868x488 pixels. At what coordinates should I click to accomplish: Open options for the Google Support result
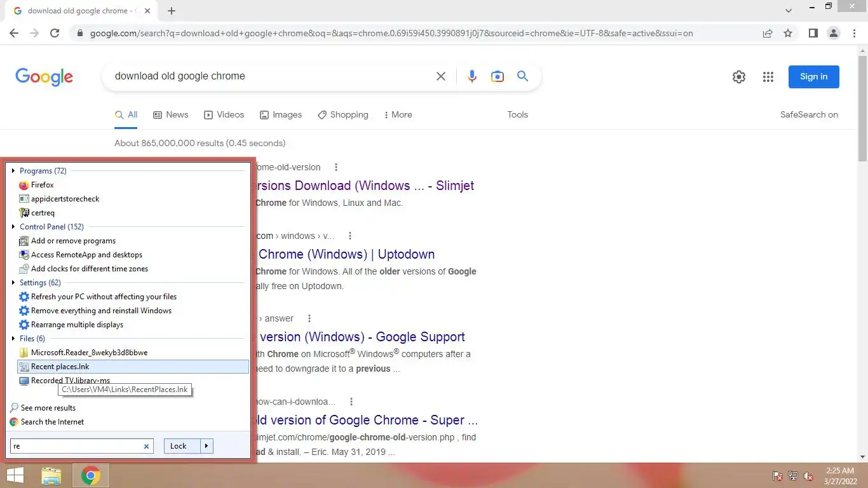coord(309,318)
